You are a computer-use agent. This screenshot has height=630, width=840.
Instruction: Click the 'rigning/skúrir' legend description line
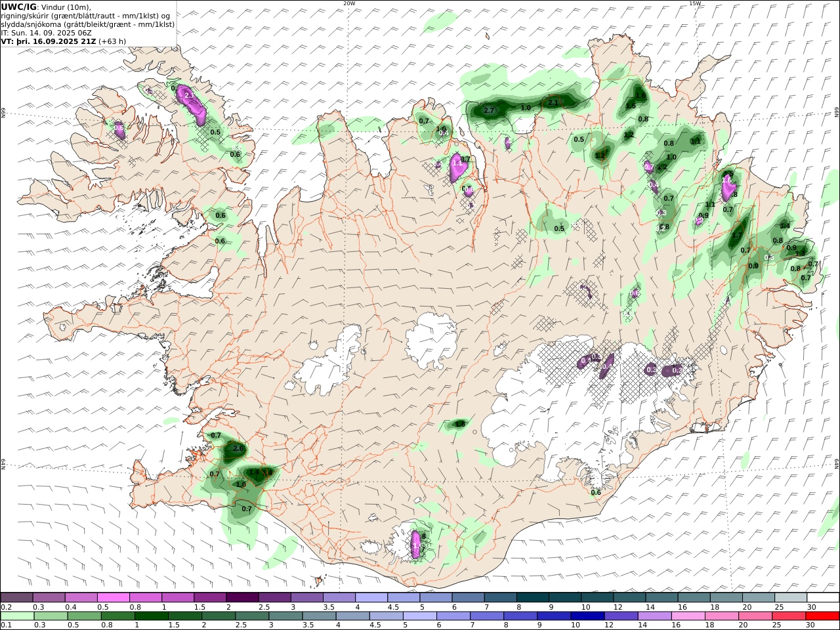point(86,15)
